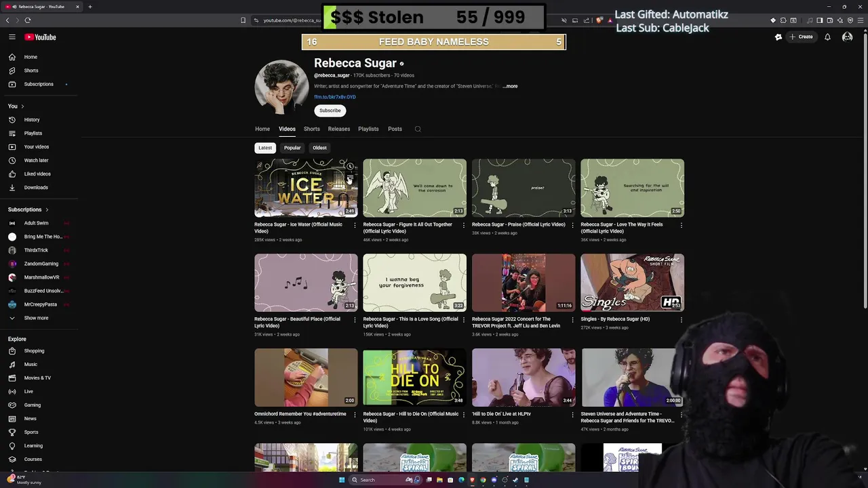Open the Windows Start menu
Viewport: 868px width, 488px height.
point(342,480)
